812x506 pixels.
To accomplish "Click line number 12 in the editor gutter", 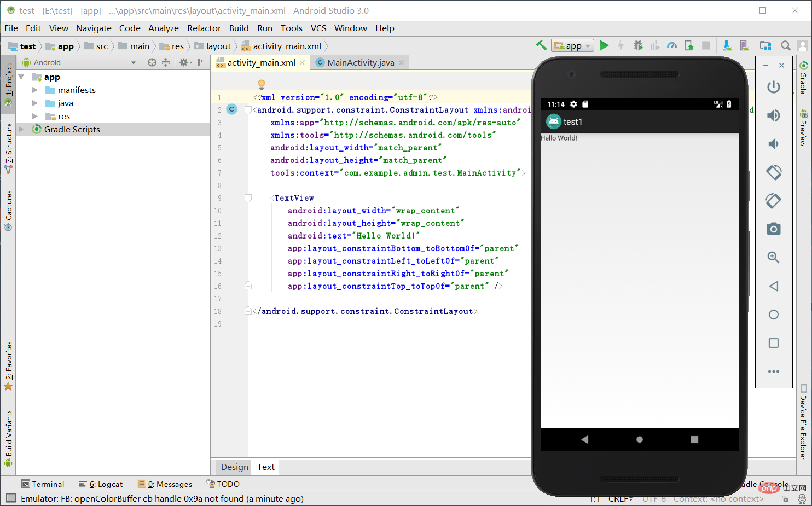I will tap(218, 236).
